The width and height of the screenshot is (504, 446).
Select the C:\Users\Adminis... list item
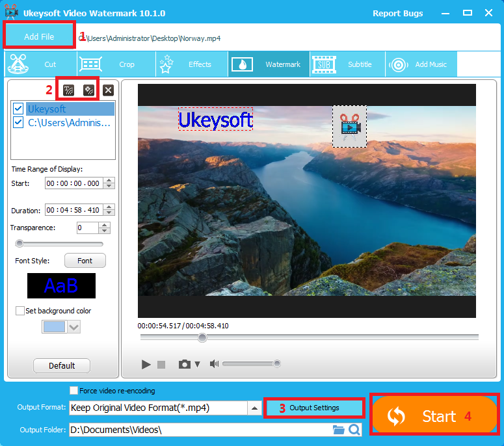pos(69,123)
